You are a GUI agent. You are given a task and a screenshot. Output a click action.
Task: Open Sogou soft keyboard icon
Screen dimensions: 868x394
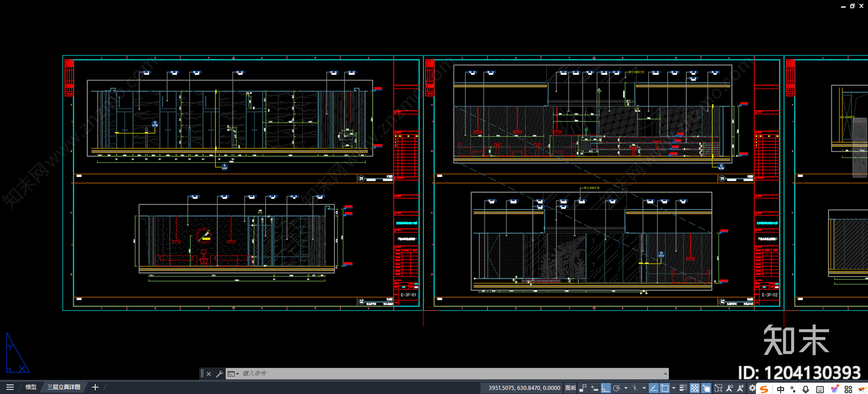coord(820,389)
